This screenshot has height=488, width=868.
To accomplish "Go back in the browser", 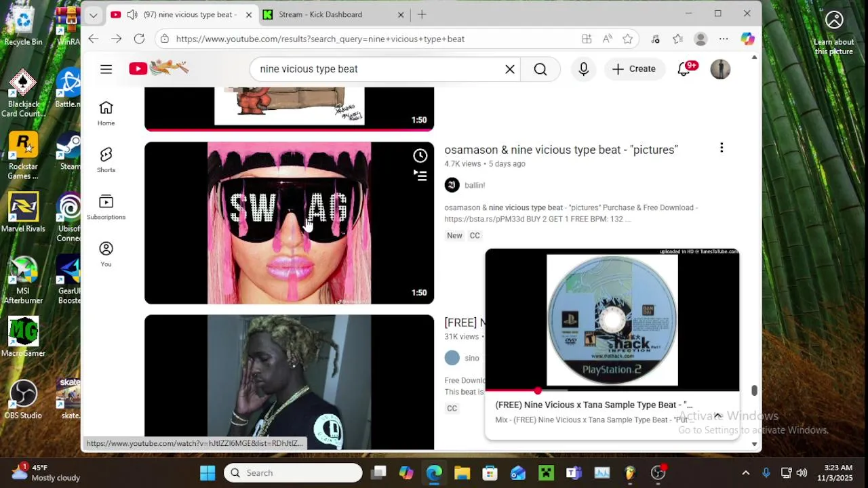I will (x=94, y=39).
